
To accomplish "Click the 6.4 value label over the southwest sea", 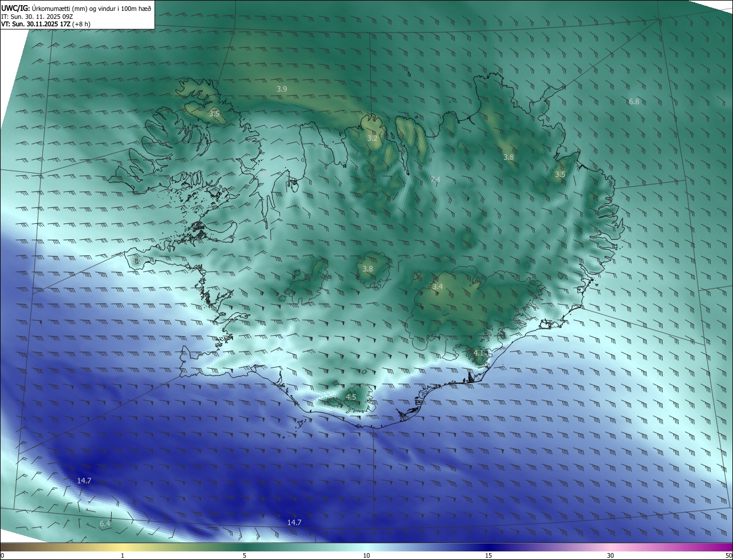I will click(105, 523).
